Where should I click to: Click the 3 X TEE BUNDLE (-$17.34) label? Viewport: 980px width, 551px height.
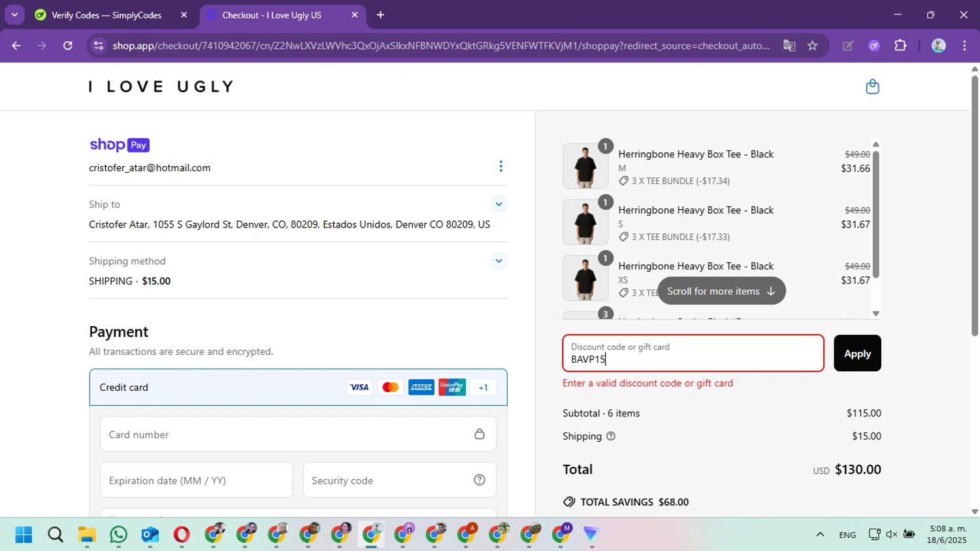tap(680, 180)
